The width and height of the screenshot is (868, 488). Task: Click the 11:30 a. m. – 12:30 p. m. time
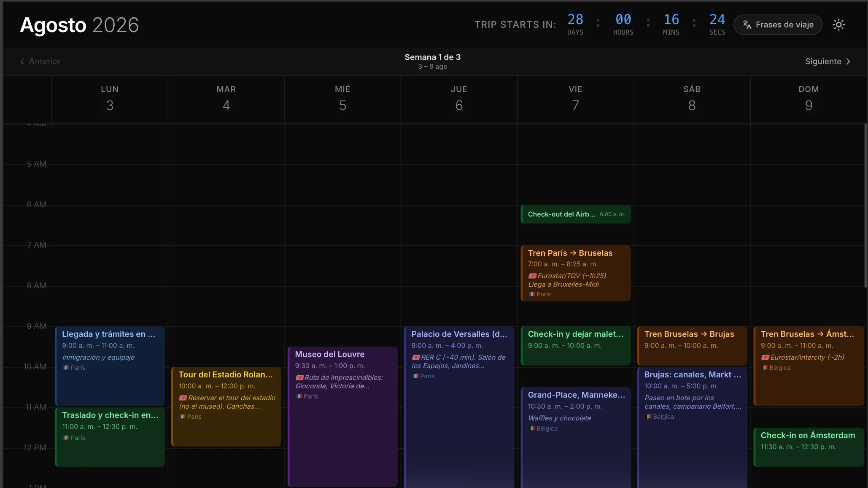coord(798,447)
